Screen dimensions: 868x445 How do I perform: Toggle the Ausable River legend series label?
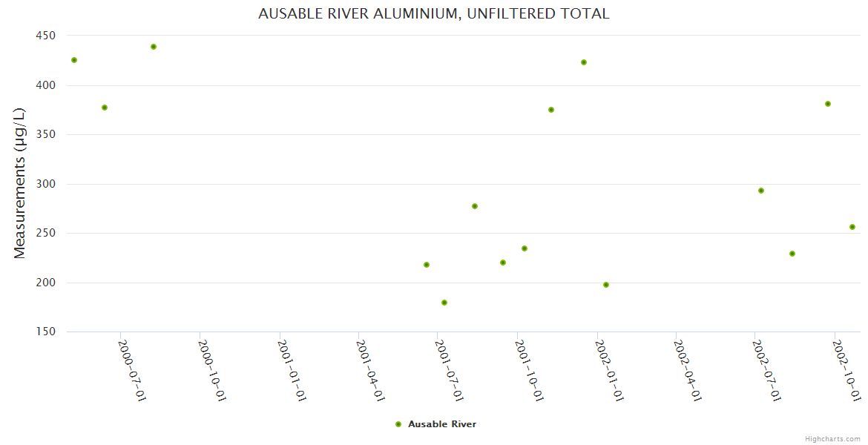point(441,424)
